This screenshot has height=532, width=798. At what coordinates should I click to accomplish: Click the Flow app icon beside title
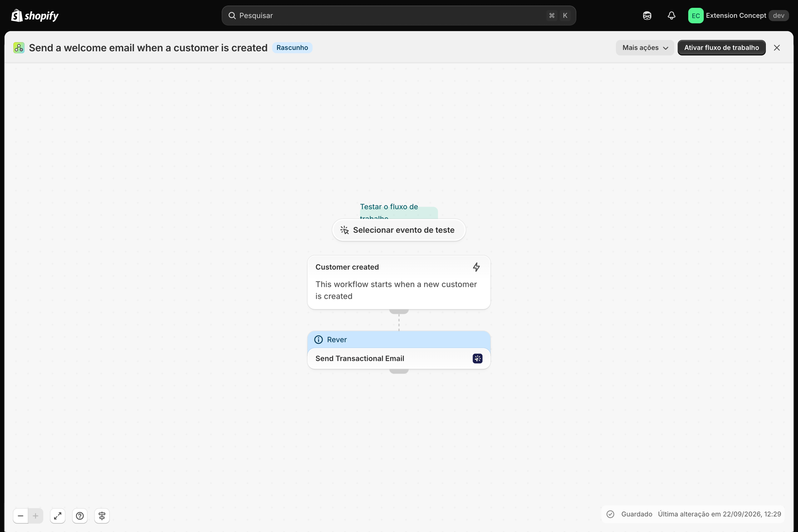click(x=19, y=48)
